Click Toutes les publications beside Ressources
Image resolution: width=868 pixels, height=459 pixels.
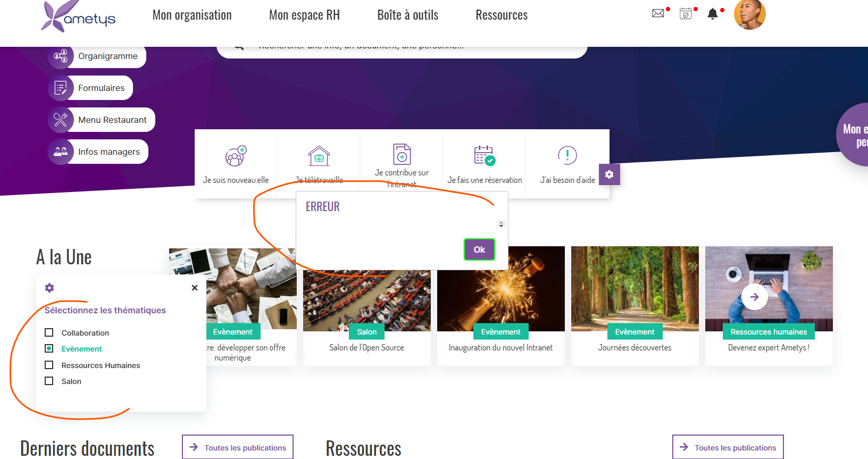coord(728,447)
